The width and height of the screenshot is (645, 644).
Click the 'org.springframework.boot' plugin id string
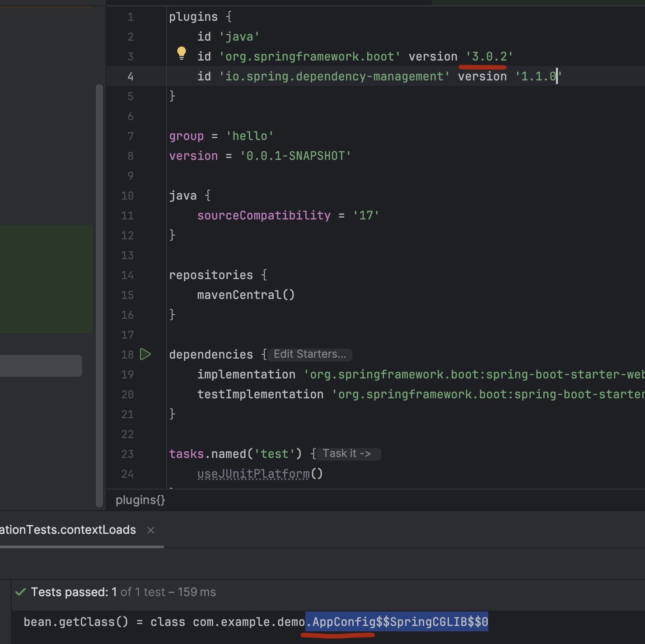click(x=310, y=56)
